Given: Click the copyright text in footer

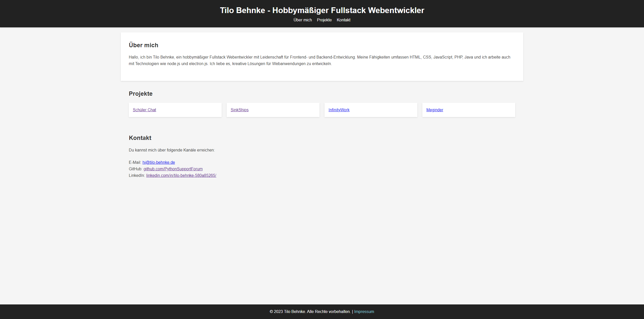Looking at the screenshot, I should (310, 311).
